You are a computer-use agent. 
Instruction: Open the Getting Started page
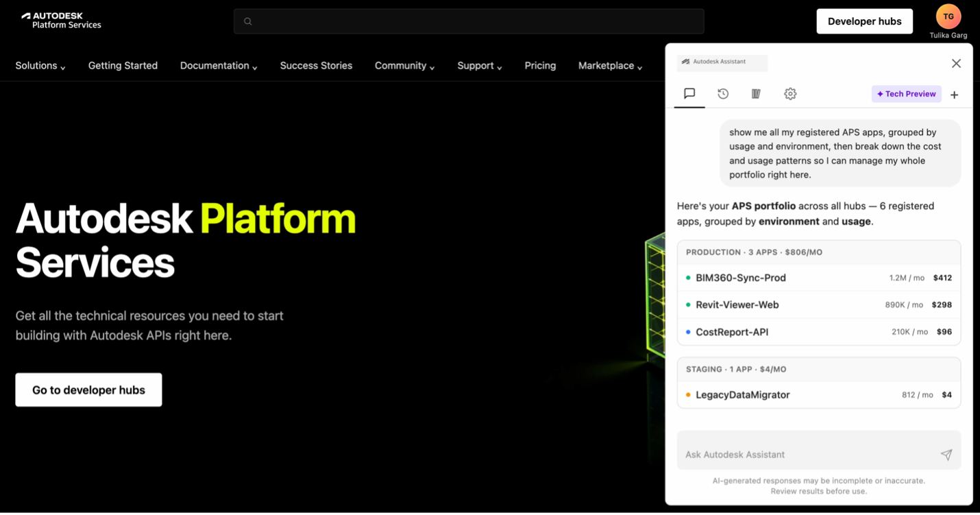(x=123, y=66)
